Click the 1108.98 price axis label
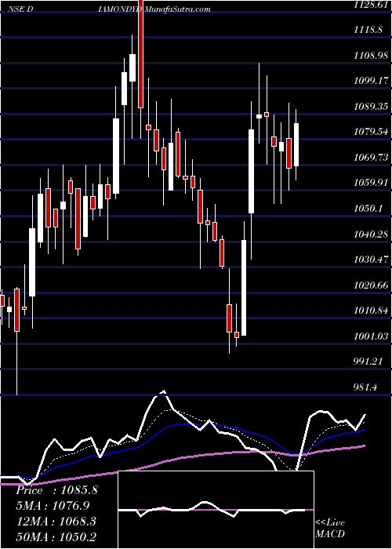 (372, 56)
